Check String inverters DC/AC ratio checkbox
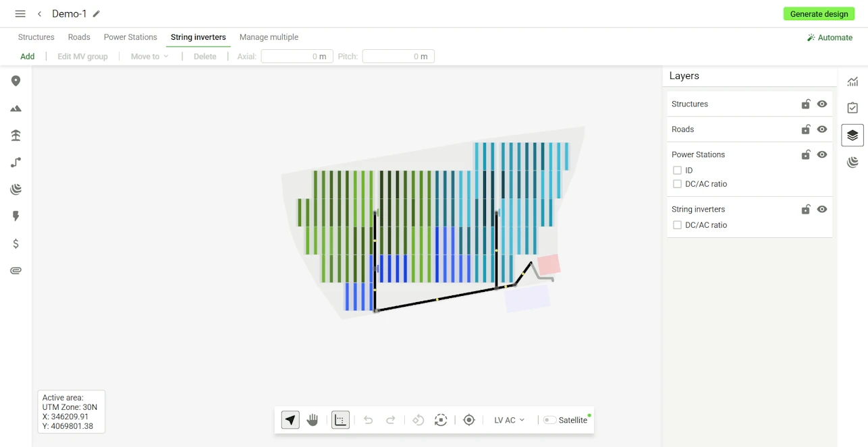The width and height of the screenshot is (868, 447). pyautogui.click(x=677, y=225)
